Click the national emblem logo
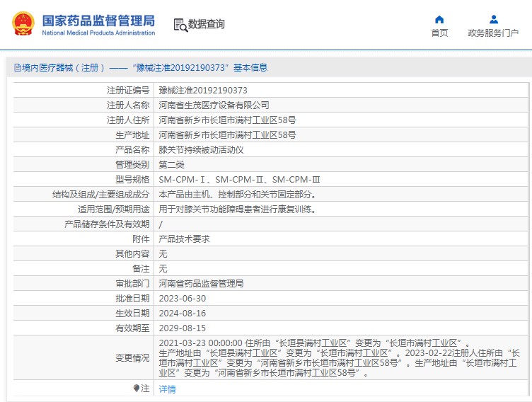Image resolution: width=532 pixels, height=402 pixels. (23, 24)
